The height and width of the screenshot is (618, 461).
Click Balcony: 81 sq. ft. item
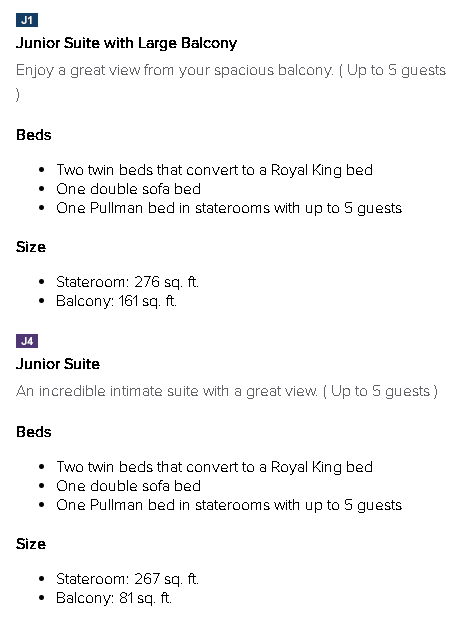coord(114,598)
